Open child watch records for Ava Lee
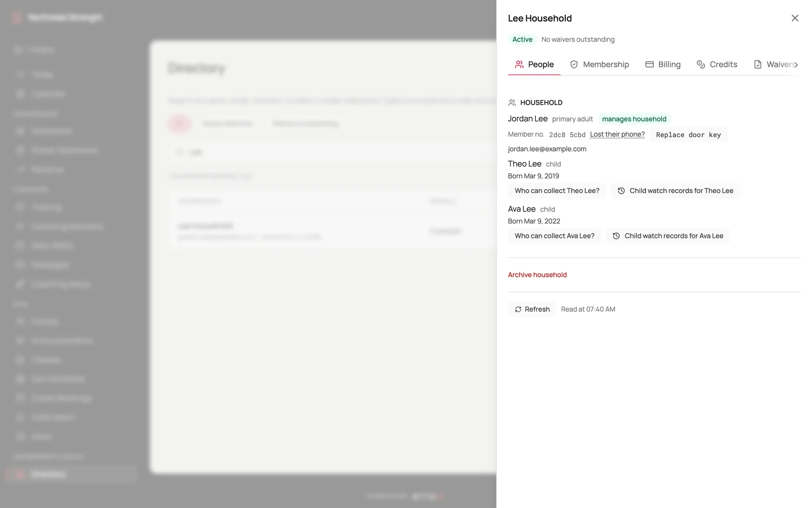Viewport: 812px width, 508px height. click(667, 236)
